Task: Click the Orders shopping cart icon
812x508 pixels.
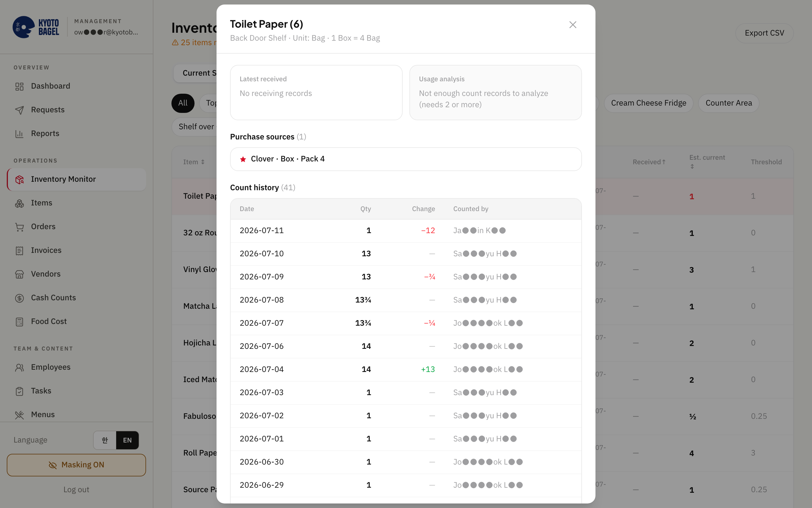Action: tap(19, 227)
